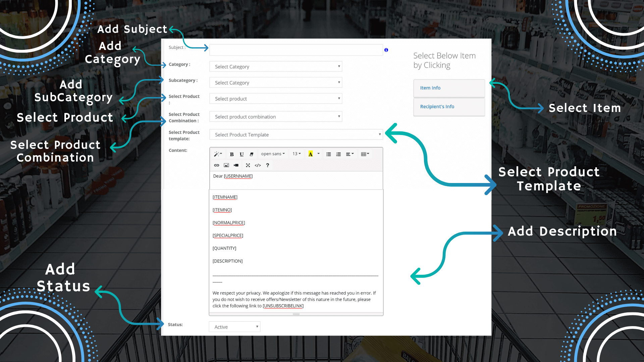Screen dimensions: 644x362
Task: Insert an ordered numbered list
Action: coord(338,154)
